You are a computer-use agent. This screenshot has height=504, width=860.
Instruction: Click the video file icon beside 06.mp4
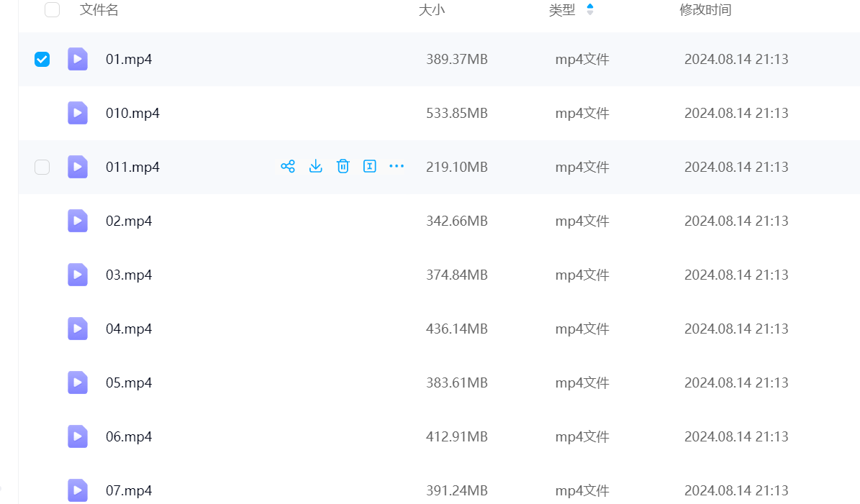click(x=78, y=436)
